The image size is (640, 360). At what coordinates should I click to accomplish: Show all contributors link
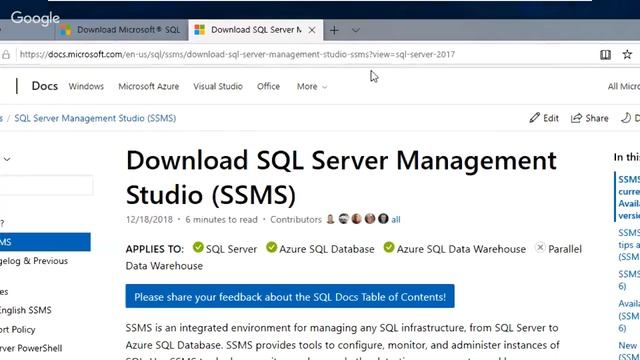coord(396,220)
